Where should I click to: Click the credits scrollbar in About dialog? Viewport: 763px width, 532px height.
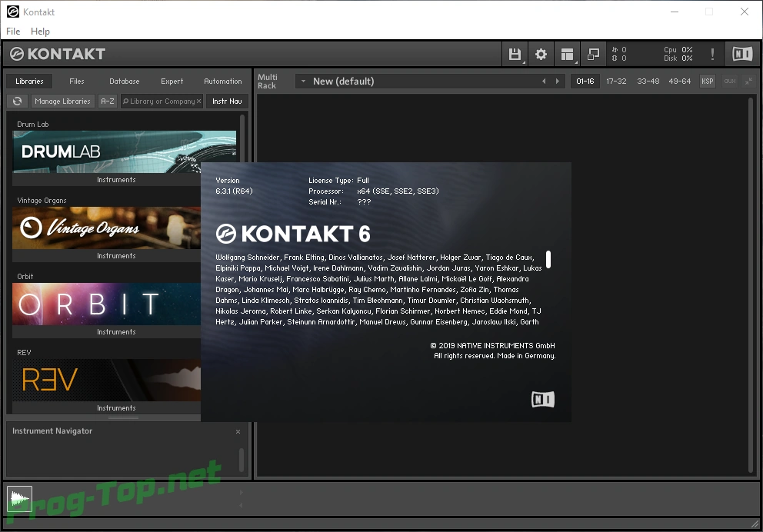548,259
